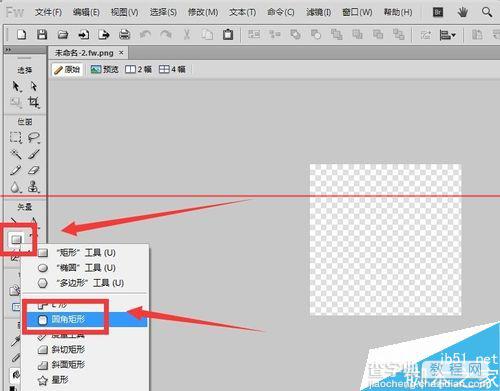500x391 pixels.
Task: Open the 文件(F) menu
Action: coord(48,12)
